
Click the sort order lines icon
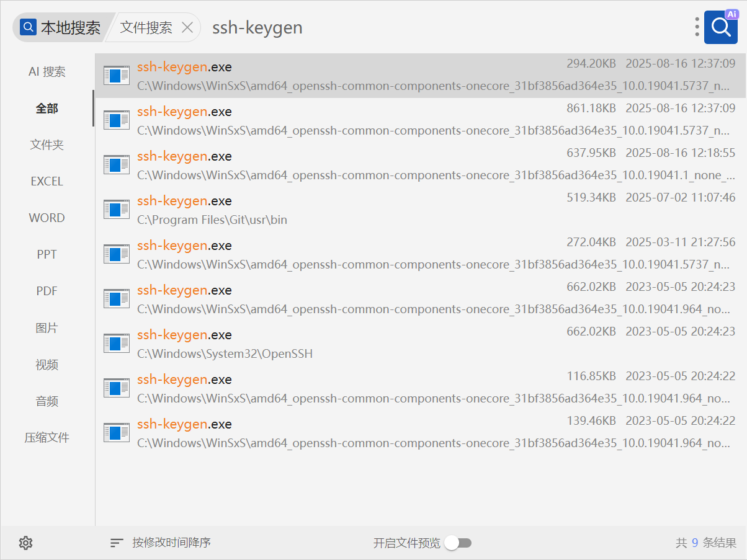pos(117,543)
